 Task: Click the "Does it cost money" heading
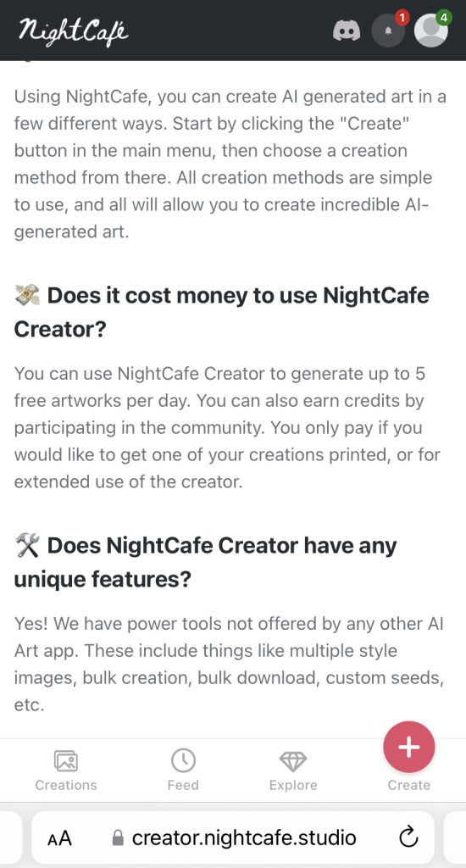[221, 312]
